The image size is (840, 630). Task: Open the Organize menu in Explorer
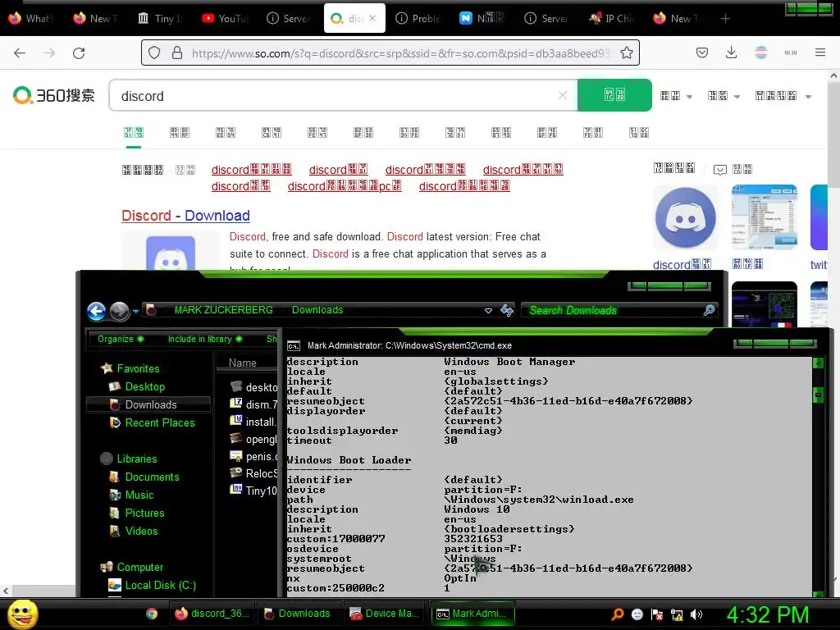click(x=120, y=339)
